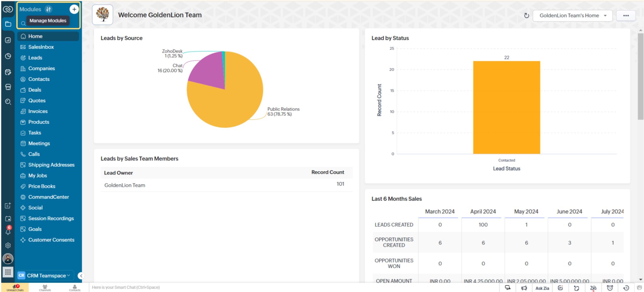Click the plus icon to add a module
644x292 pixels.
coord(74,9)
